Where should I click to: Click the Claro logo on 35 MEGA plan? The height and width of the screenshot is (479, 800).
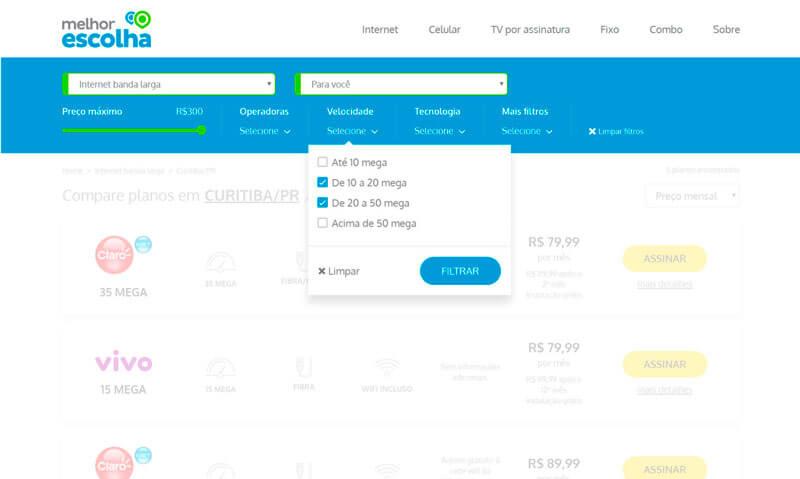click(x=114, y=255)
